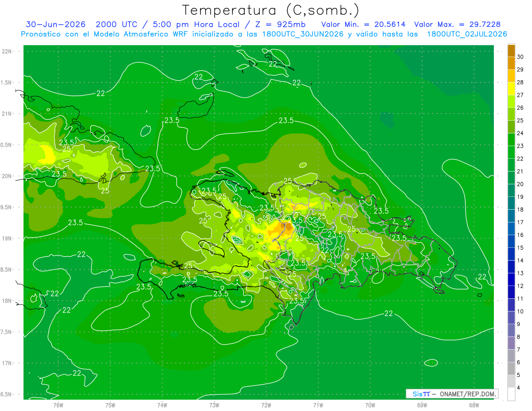This screenshot has height=411, width=532.
Task: Click the '19N' latitude axis label
Action: tap(8, 239)
